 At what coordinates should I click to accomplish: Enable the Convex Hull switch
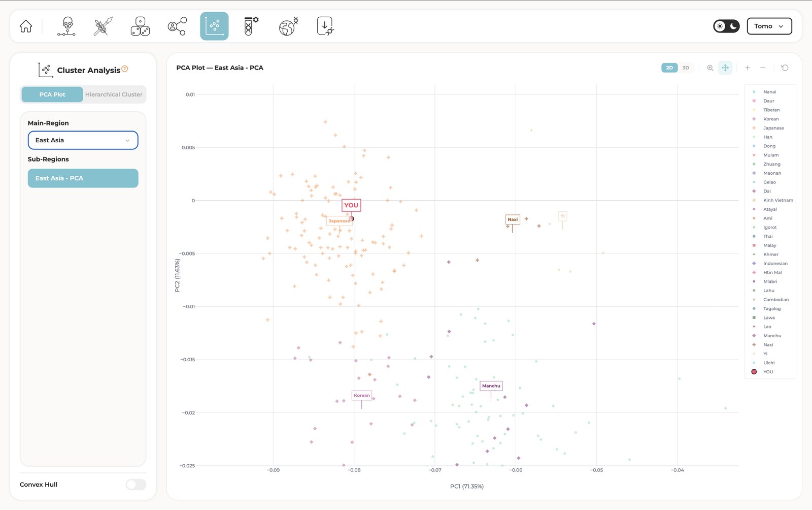[x=136, y=485]
